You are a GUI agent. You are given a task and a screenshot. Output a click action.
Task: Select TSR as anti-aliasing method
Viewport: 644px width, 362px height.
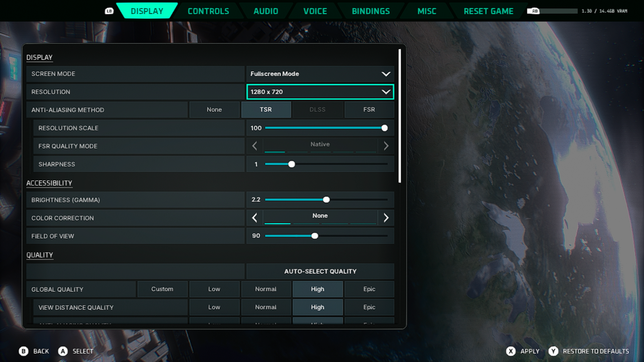click(x=266, y=110)
